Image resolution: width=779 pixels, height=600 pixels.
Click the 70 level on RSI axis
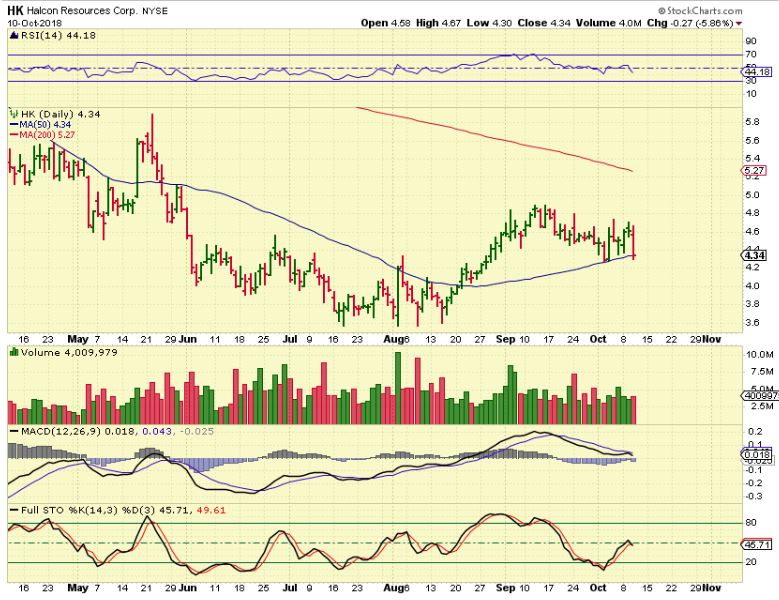[x=751, y=54]
